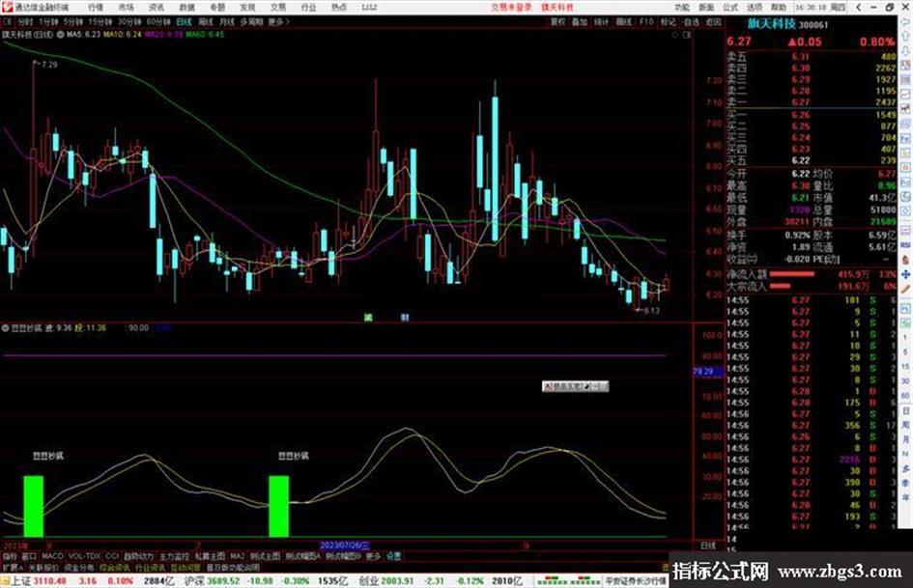Click the 净流入额 fund flow bar
Screen dimensions: 913x588
[x=792, y=273]
